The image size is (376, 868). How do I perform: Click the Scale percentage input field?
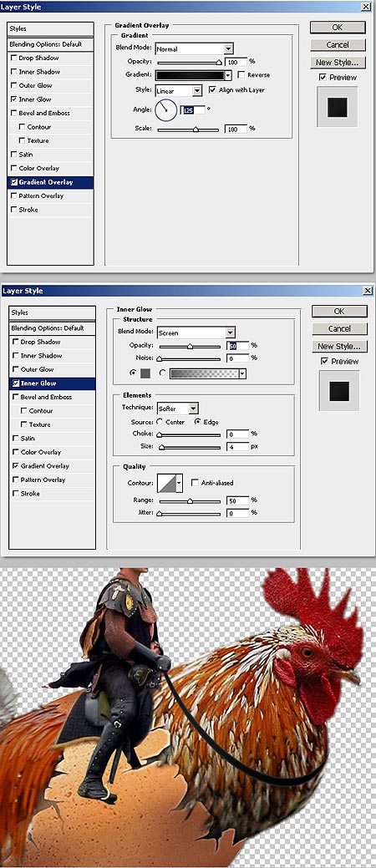point(236,129)
